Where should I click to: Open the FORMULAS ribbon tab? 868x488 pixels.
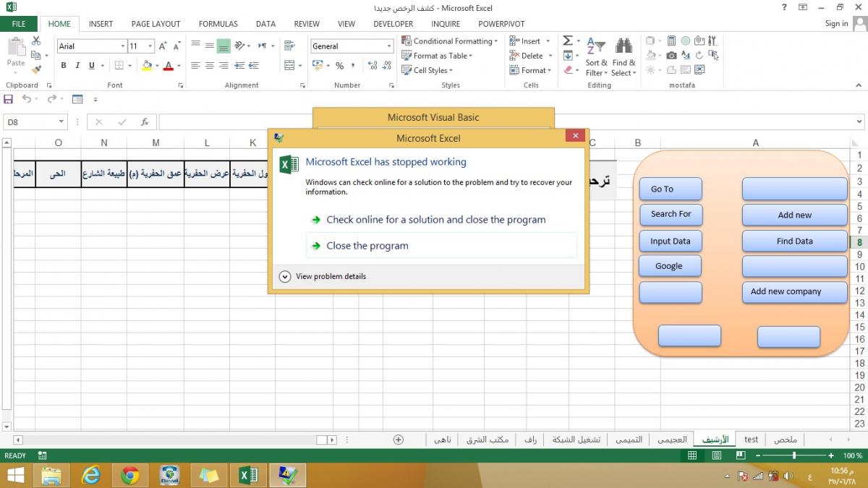pyautogui.click(x=218, y=24)
